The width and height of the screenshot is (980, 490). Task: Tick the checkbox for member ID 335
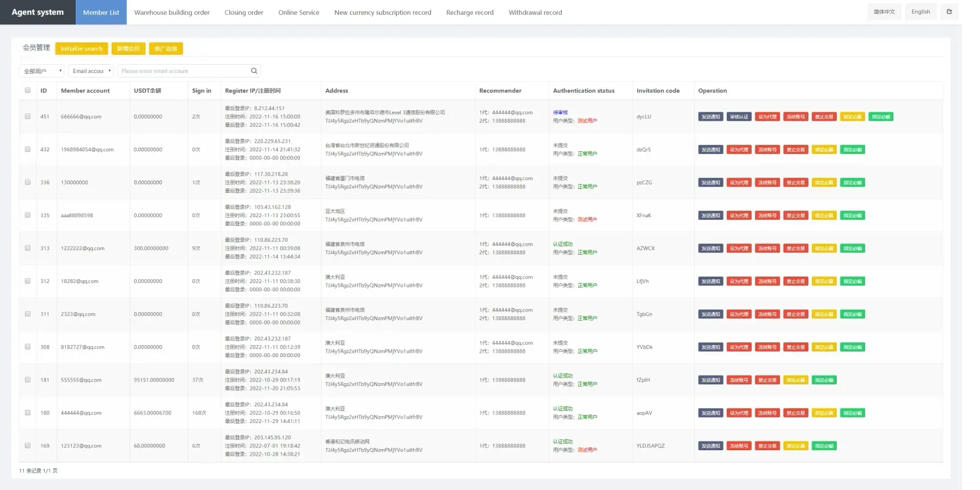point(28,215)
